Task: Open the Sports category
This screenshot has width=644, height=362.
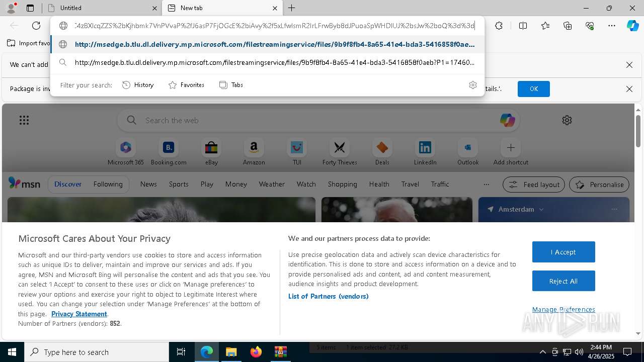Action: tap(179, 184)
